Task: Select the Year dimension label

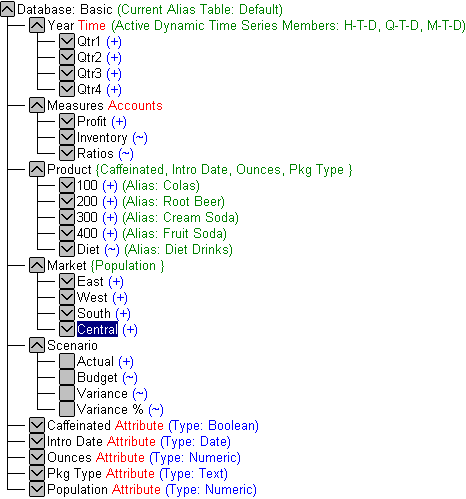Action: (x=61, y=25)
